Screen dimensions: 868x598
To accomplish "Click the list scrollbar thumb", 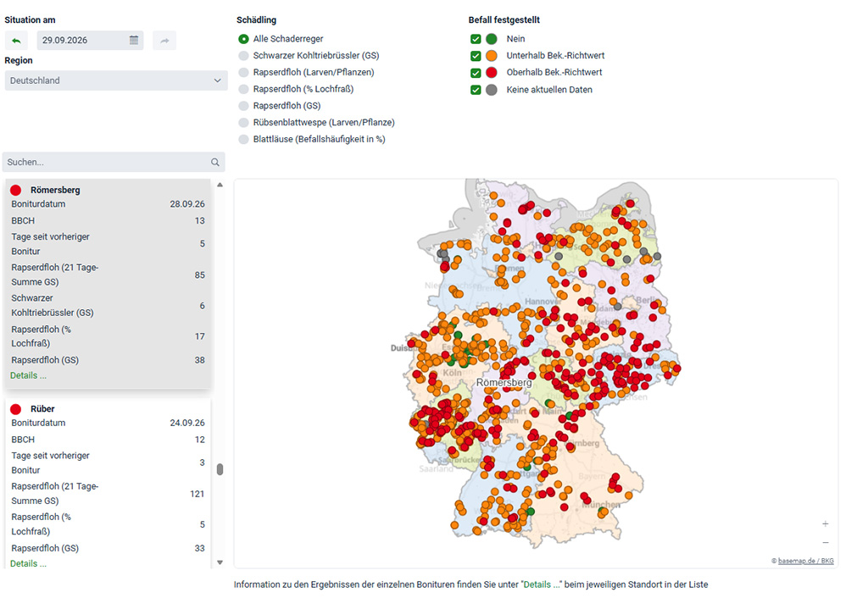I will 220,469.
